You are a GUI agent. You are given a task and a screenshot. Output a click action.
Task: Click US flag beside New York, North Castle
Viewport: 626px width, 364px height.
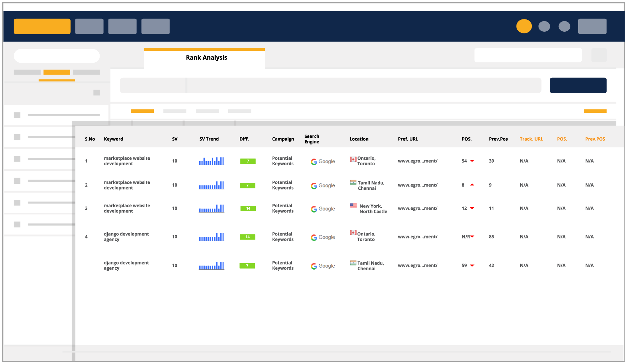click(353, 206)
